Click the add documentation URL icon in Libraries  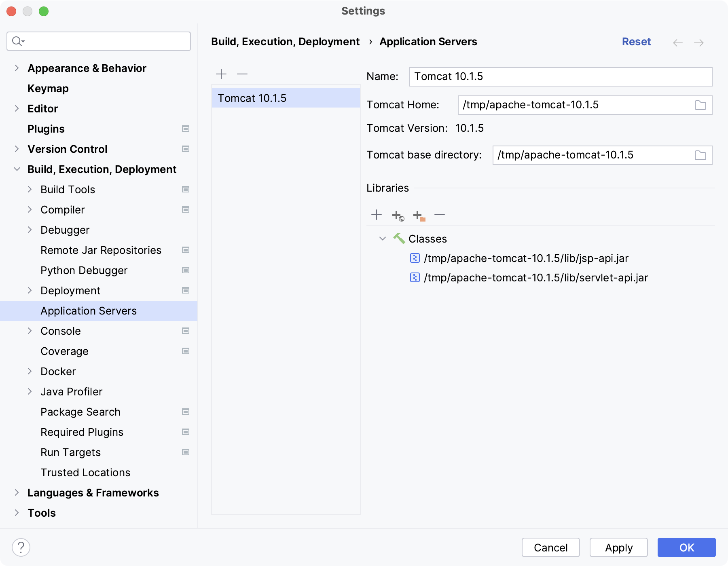pyautogui.click(x=398, y=215)
